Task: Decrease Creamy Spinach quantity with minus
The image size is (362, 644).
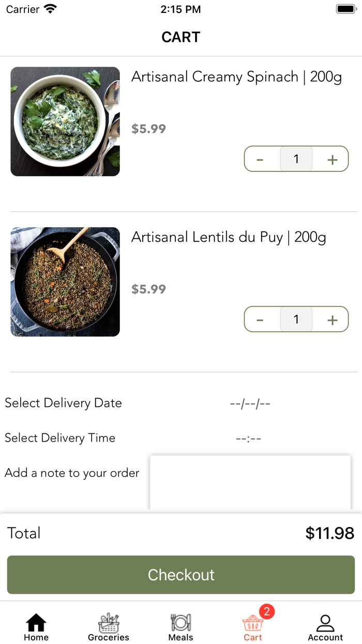Action: point(261,159)
